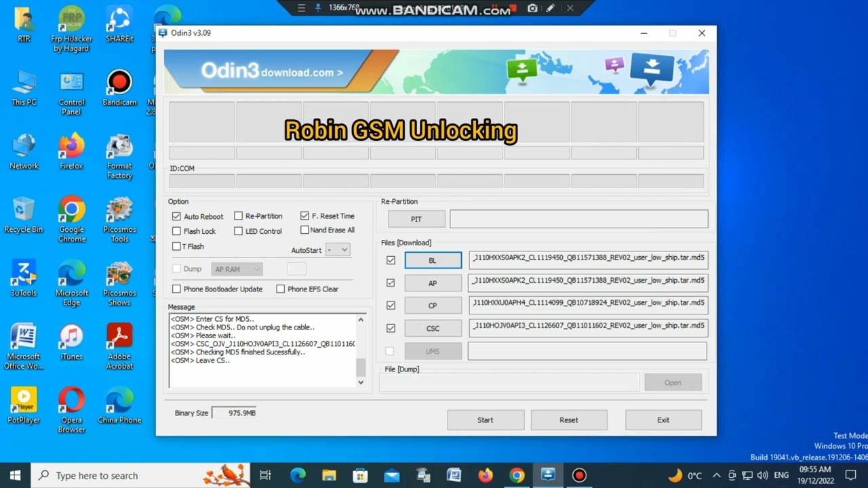Uncheck the AP file checkbox

(391, 283)
